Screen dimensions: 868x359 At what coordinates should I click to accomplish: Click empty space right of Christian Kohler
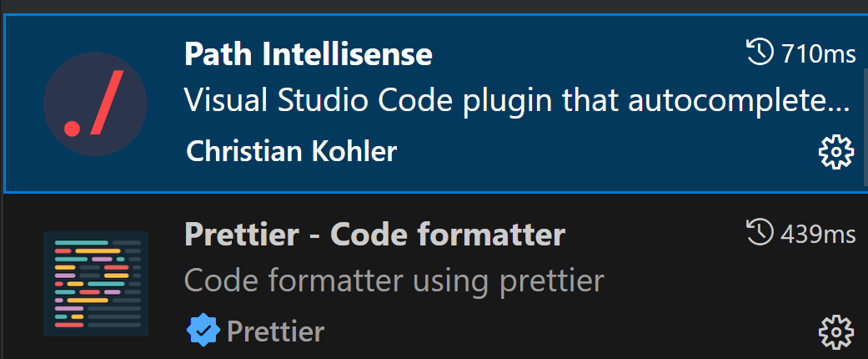coord(604,150)
